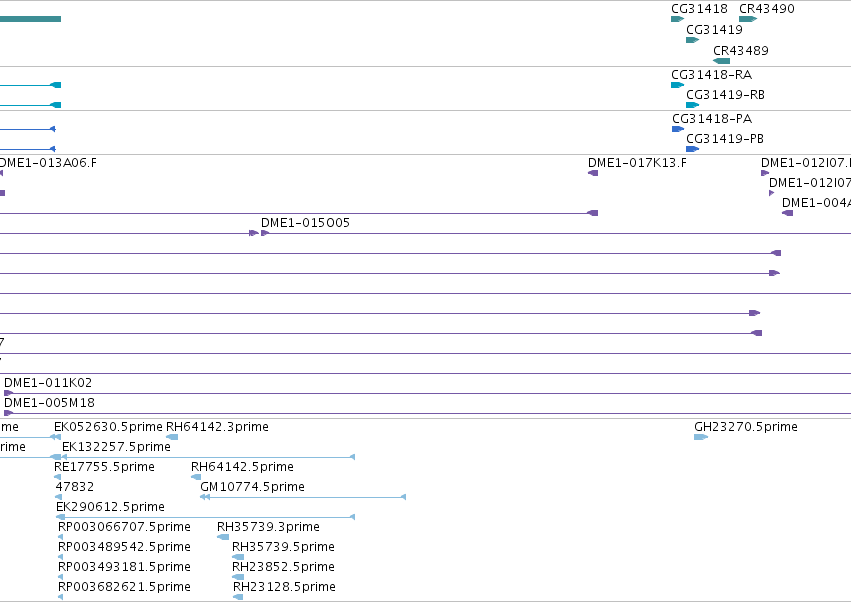Click the RP003489542.5prime label

click(124, 547)
